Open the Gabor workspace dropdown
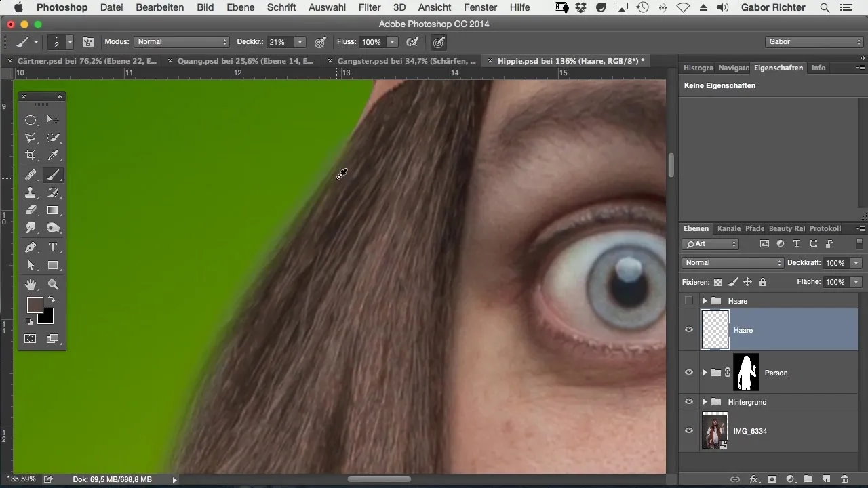868x488 pixels. tap(814, 42)
